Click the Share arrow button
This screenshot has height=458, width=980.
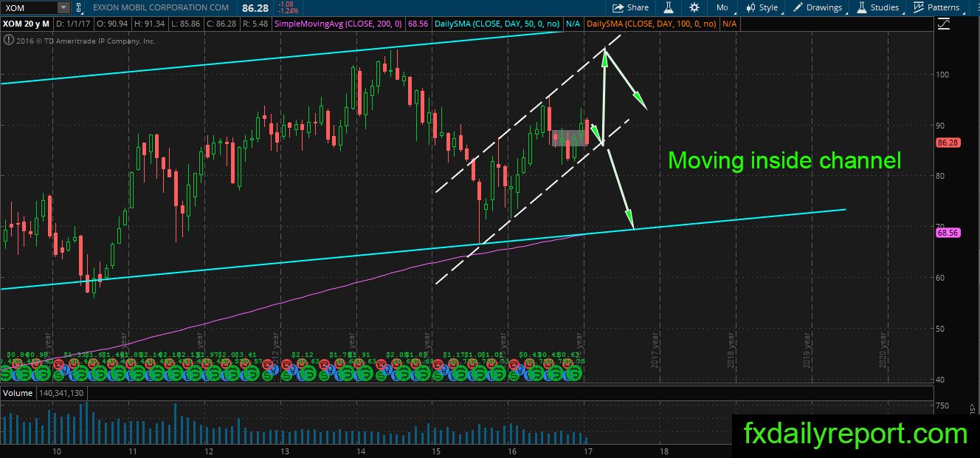click(x=631, y=7)
